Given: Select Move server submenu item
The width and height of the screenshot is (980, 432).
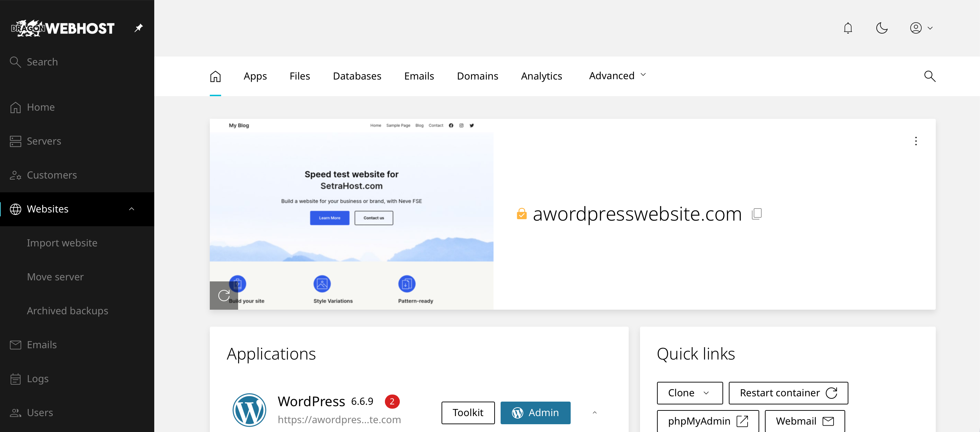Looking at the screenshot, I should pyautogui.click(x=55, y=277).
